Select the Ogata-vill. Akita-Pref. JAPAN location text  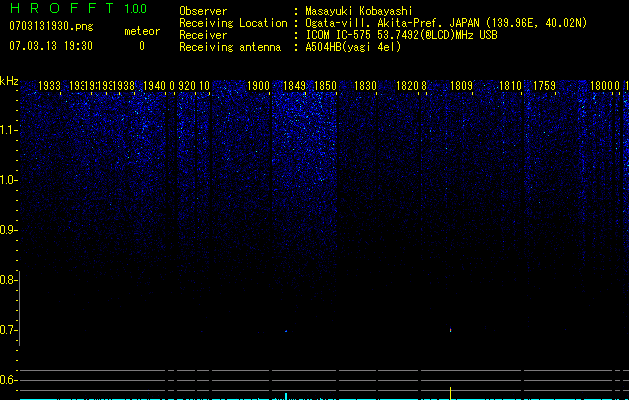click(446, 23)
